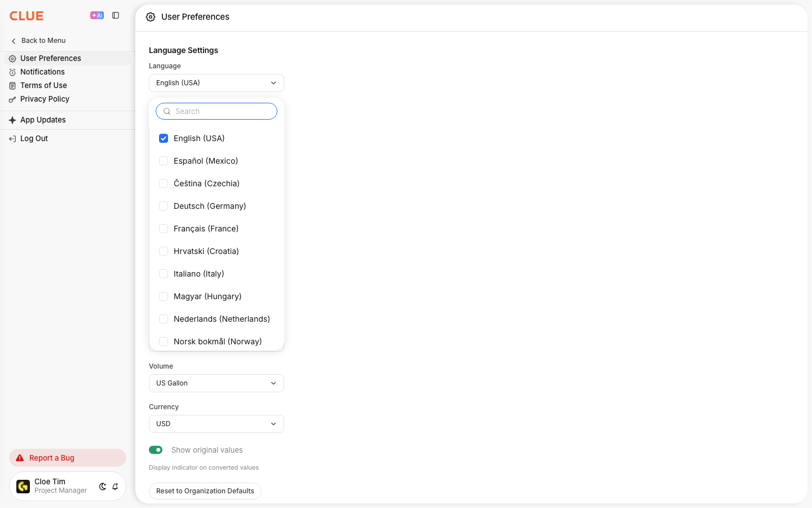Open the Notifications menu item

point(68,72)
